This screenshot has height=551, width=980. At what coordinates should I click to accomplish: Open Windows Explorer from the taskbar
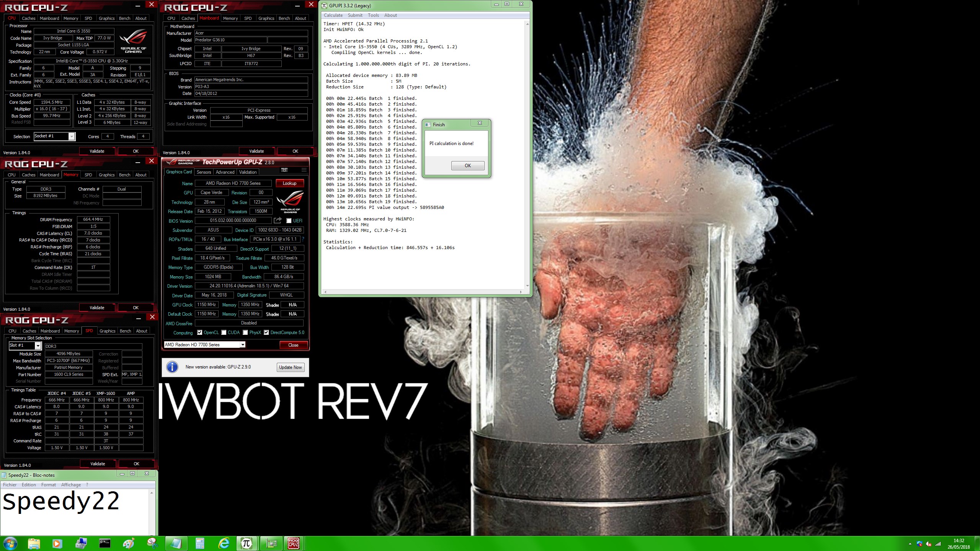34,543
